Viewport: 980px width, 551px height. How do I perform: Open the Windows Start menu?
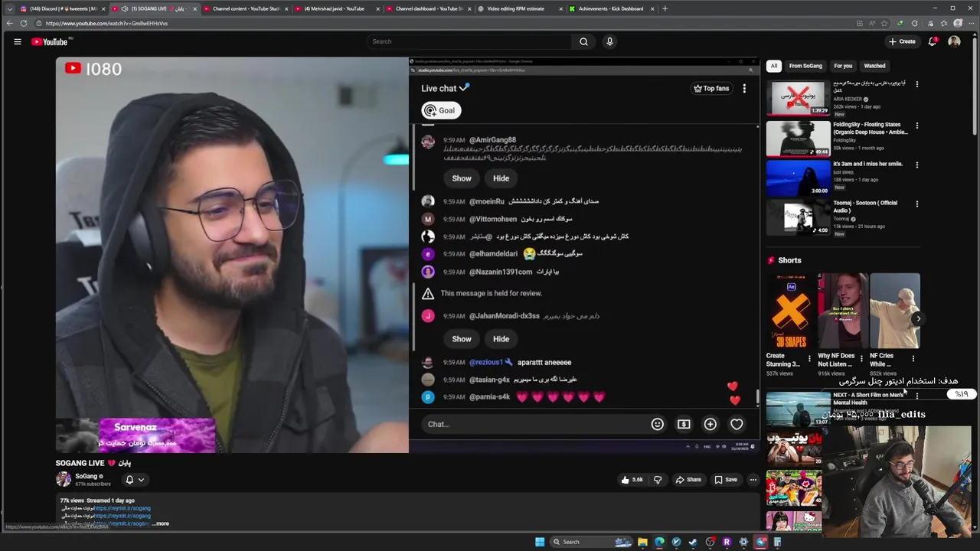coord(540,542)
